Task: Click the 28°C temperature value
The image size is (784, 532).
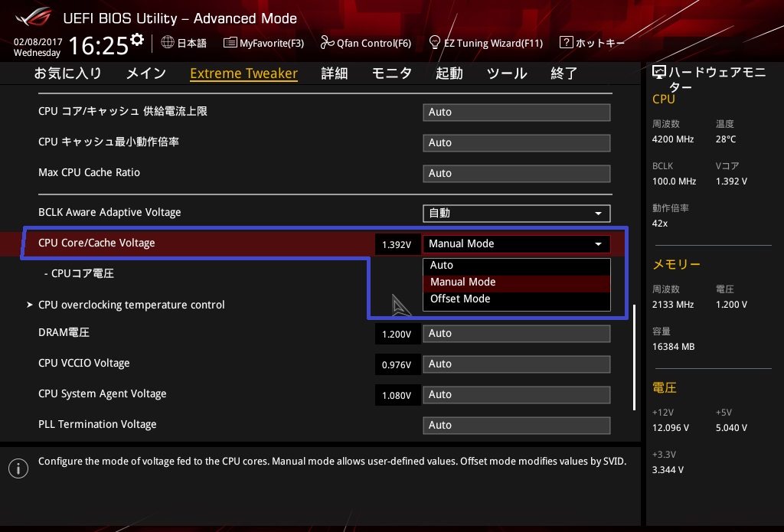Action: tap(726, 139)
